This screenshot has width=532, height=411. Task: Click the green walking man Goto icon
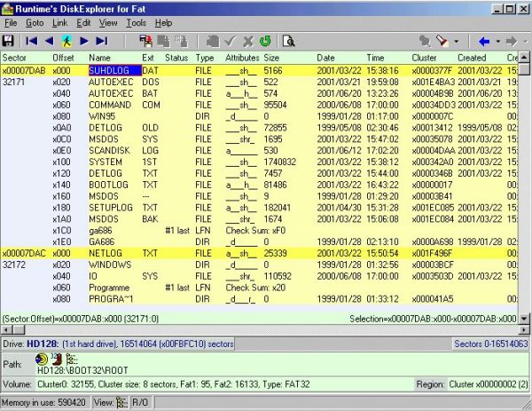[x=67, y=41]
